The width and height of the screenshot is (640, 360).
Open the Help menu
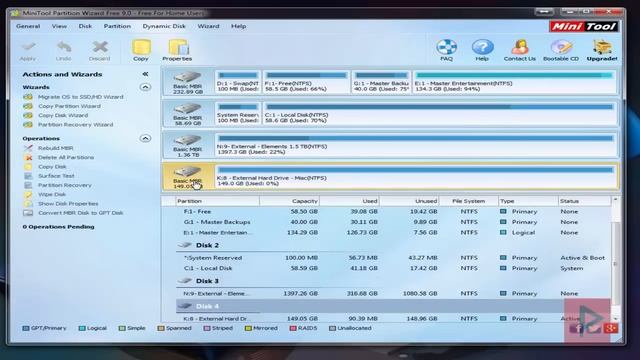pos(239,26)
